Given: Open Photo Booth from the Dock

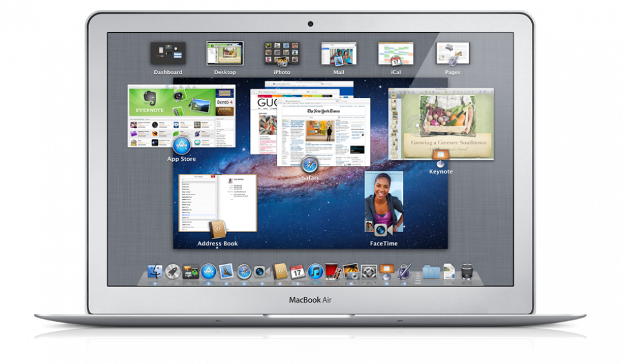Looking at the screenshot, I should [332, 271].
